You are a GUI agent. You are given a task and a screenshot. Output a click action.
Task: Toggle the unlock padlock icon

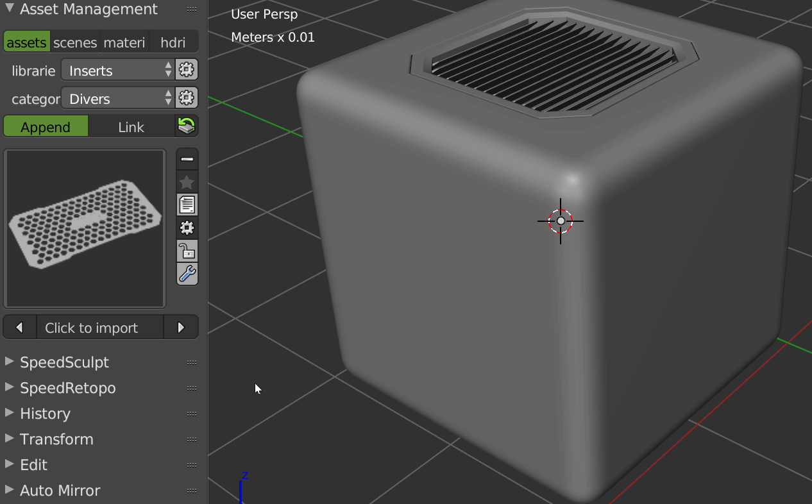coord(187,251)
